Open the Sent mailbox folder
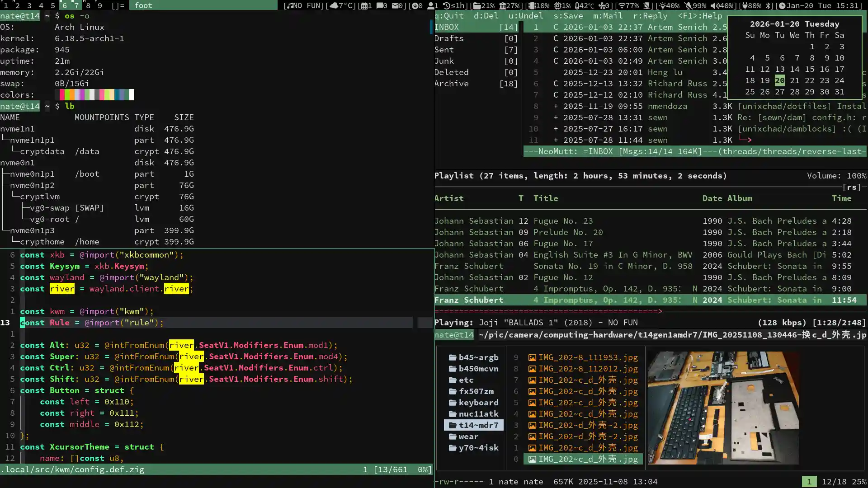This screenshot has height=488, width=868. [444, 50]
